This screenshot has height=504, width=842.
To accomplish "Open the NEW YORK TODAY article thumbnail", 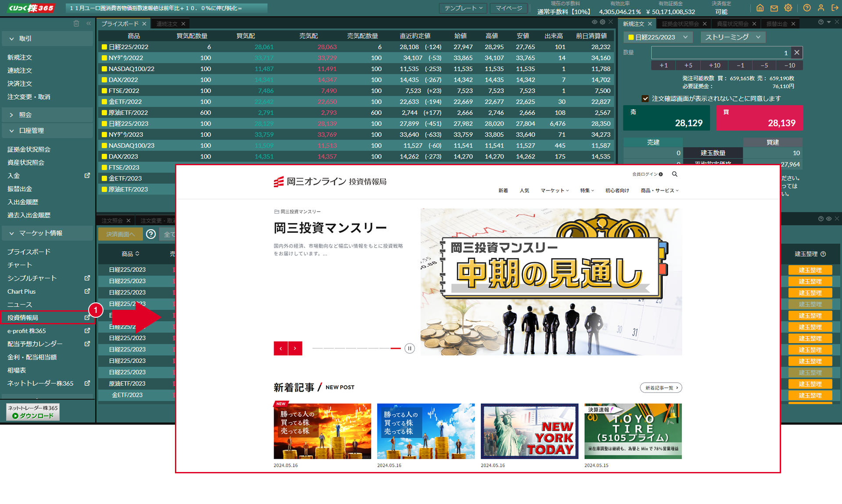I will 529,431.
